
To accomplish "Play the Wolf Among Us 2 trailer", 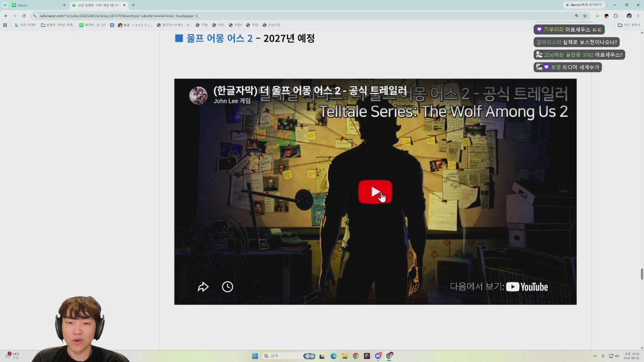I will [x=375, y=192].
